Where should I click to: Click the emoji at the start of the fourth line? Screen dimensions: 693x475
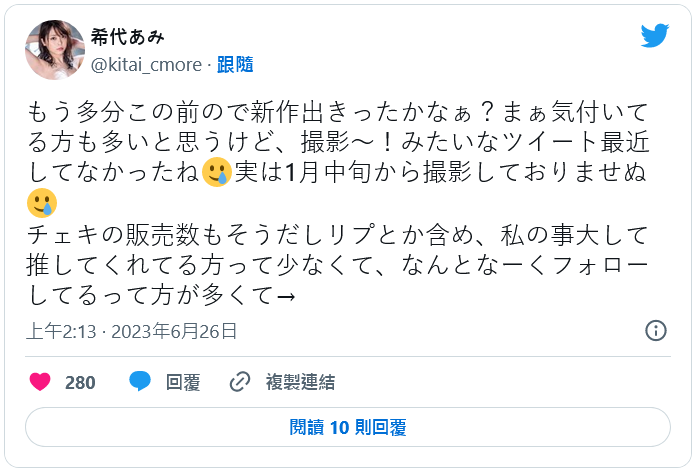point(40,203)
